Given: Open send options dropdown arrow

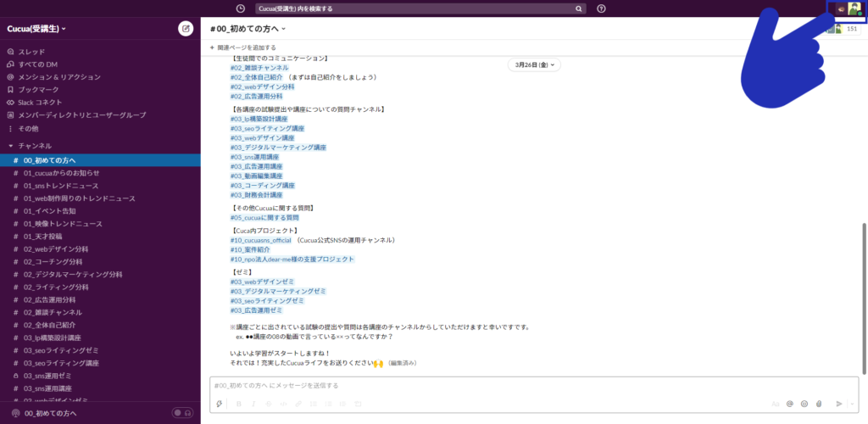Looking at the screenshot, I should [853, 404].
